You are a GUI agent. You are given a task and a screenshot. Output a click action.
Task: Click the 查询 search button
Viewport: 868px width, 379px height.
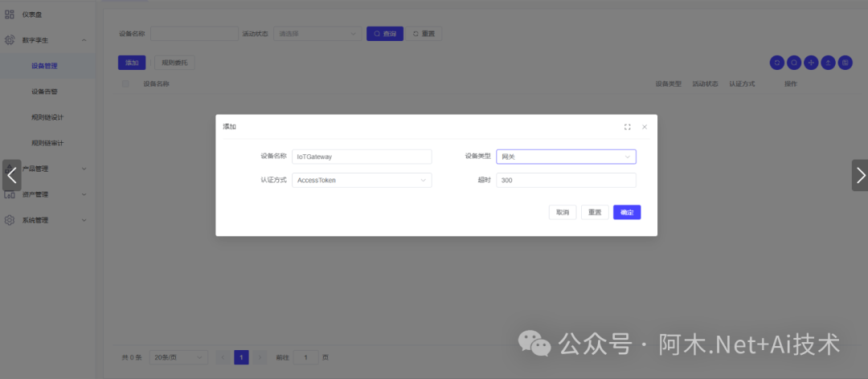(385, 34)
